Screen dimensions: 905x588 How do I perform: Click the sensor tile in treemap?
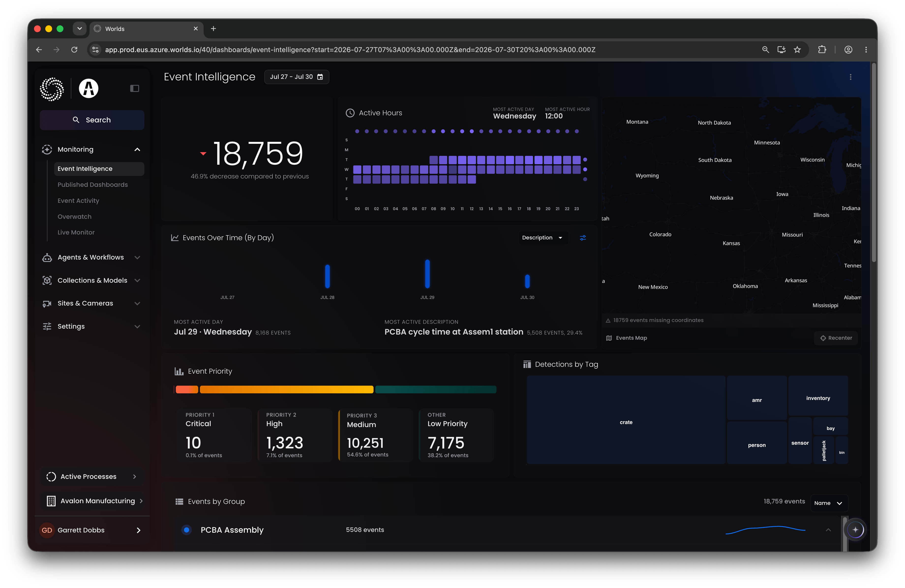point(800,441)
